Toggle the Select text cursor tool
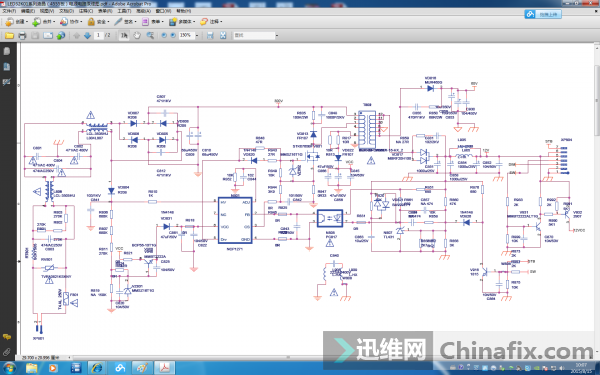 point(124,36)
